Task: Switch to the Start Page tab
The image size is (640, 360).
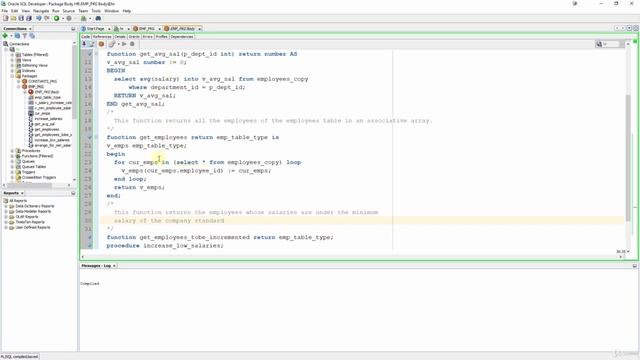Action: [x=96, y=29]
